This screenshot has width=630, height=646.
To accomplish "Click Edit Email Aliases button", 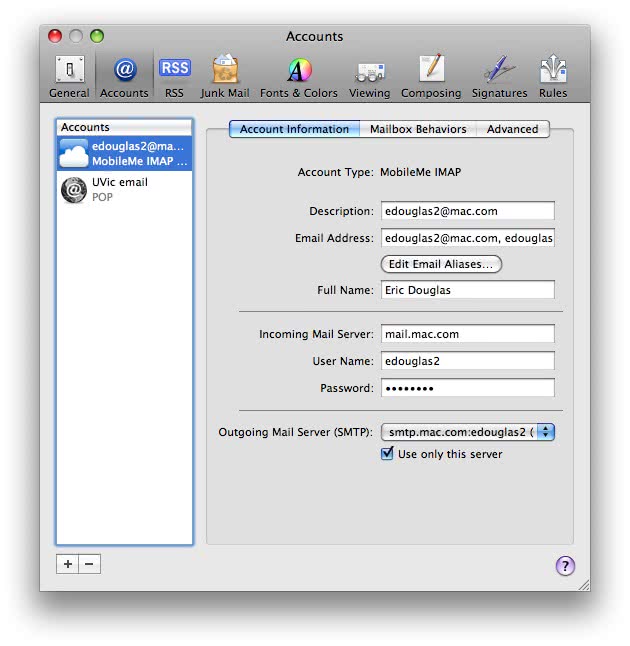I will 441,264.
